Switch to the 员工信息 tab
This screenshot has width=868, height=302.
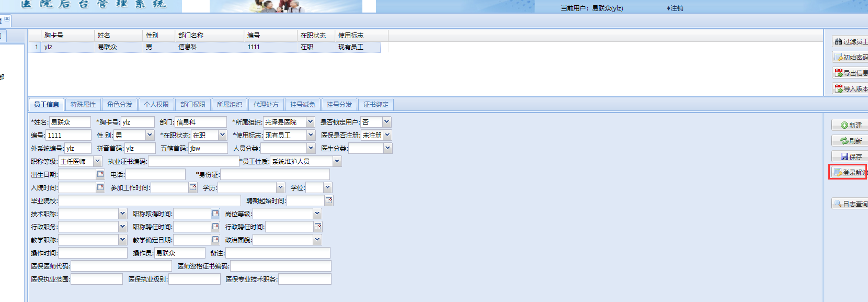pyautogui.click(x=47, y=105)
